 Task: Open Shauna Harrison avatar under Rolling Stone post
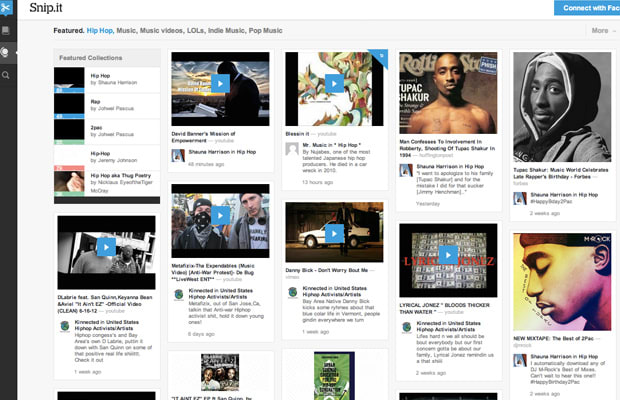pyautogui.click(x=406, y=170)
